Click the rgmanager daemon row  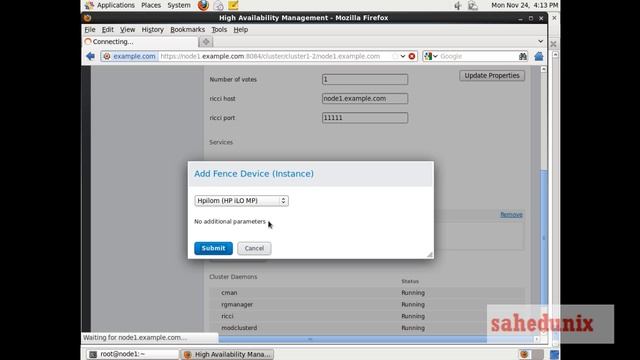[367, 304]
